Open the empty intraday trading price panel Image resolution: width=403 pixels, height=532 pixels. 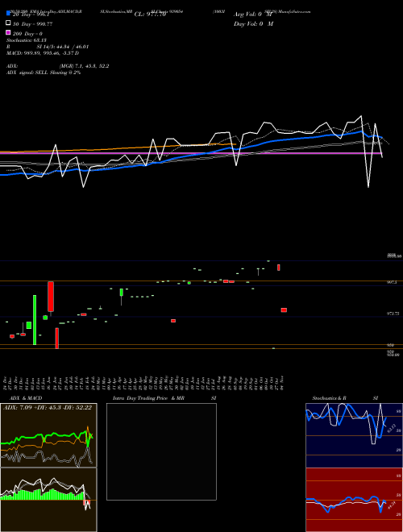coord(161,451)
